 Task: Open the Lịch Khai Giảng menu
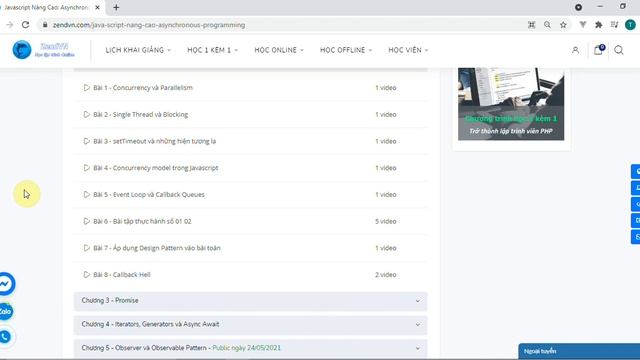pyautogui.click(x=138, y=50)
